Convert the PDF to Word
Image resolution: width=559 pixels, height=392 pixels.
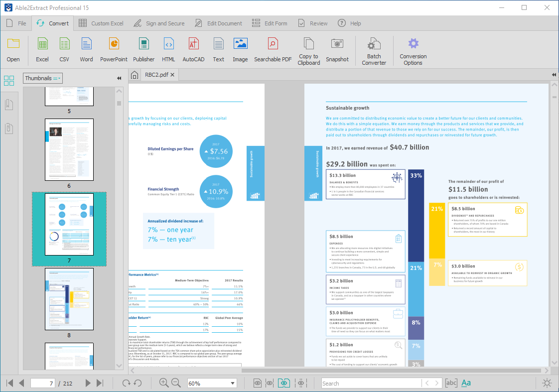pyautogui.click(x=86, y=50)
